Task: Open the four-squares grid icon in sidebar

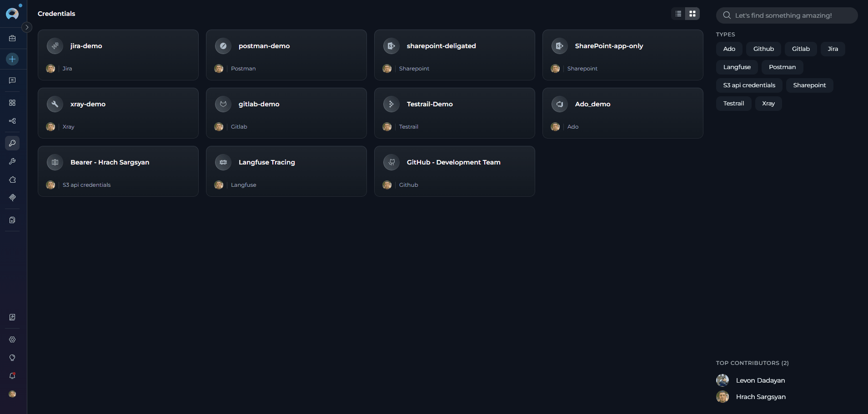Action: (x=12, y=103)
